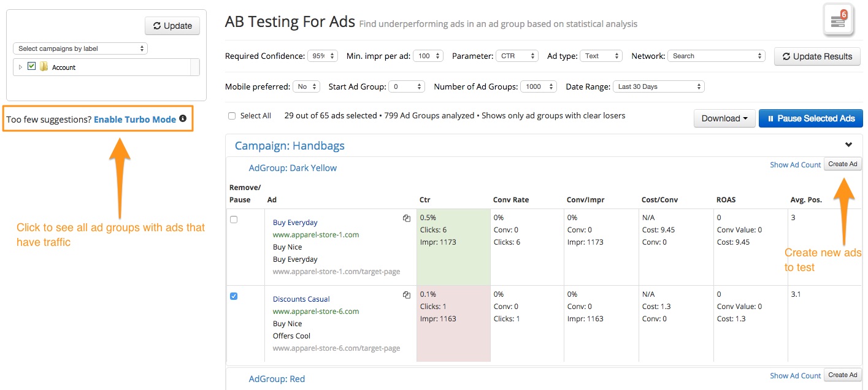Expand the Account tree arrow
Image resolution: width=868 pixels, height=390 pixels.
pyautogui.click(x=20, y=67)
